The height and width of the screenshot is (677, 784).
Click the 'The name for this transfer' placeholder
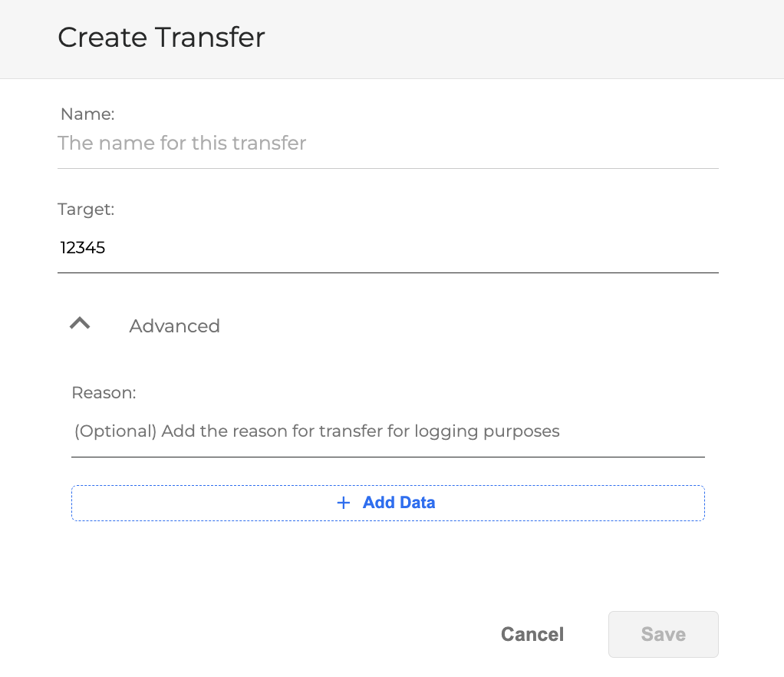(182, 144)
